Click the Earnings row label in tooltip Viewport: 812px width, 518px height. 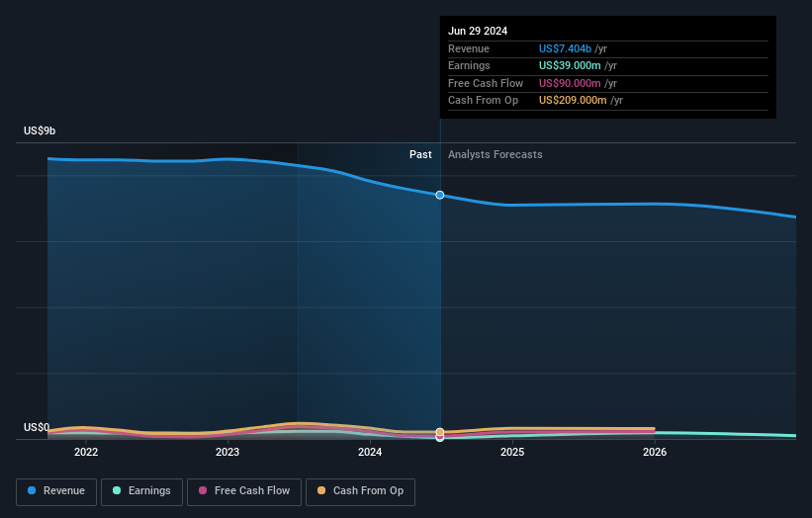[x=469, y=65]
